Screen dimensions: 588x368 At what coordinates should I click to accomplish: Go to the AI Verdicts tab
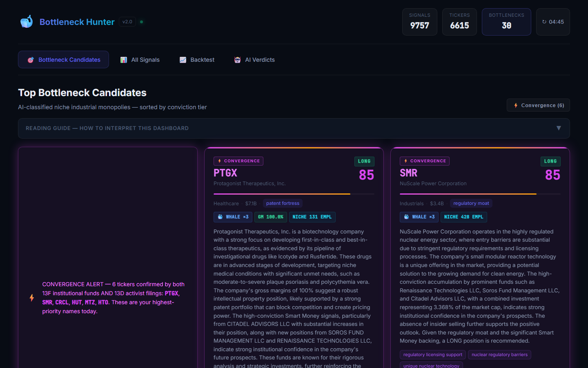tap(254, 60)
